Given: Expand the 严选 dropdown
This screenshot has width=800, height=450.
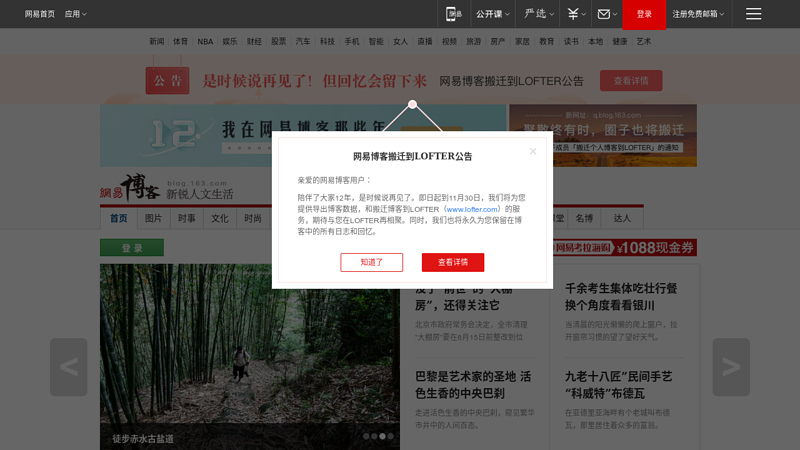Looking at the screenshot, I should 539,14.
